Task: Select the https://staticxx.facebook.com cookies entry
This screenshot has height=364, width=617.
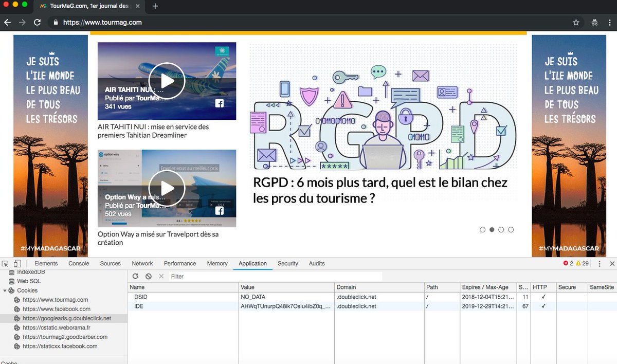Action: coord(60,346)
